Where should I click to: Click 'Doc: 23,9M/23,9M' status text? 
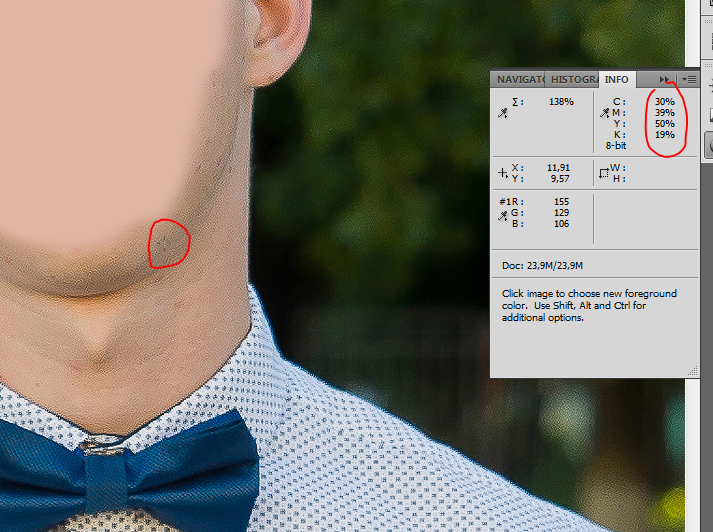coord(542,266)
